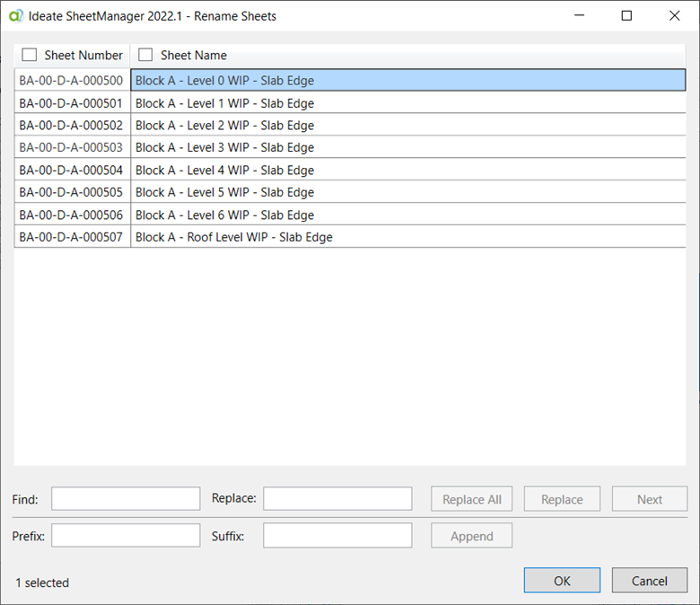Screen dimensions: 700x605
Task: Dismiss the dialog with Cancel
Action: tap(650, 581)
